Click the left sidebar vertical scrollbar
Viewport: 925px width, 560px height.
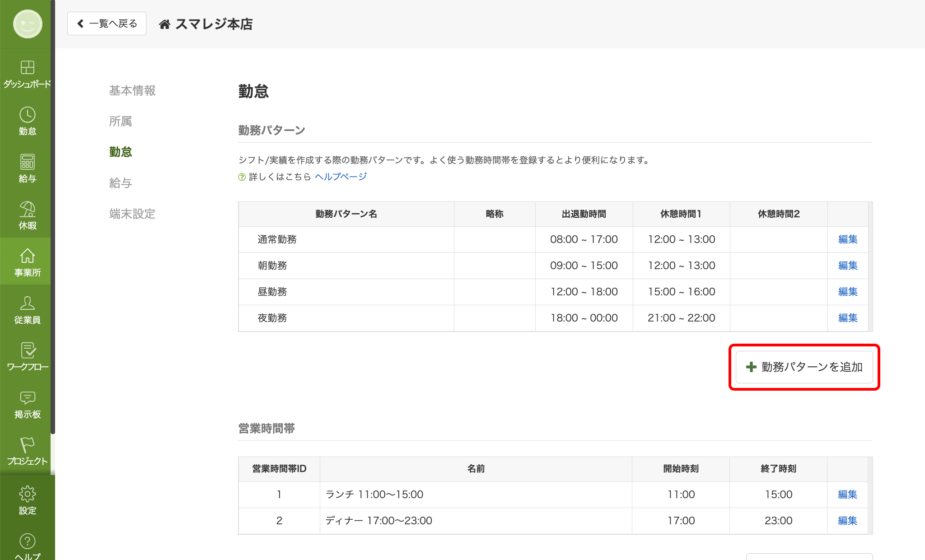53,217
